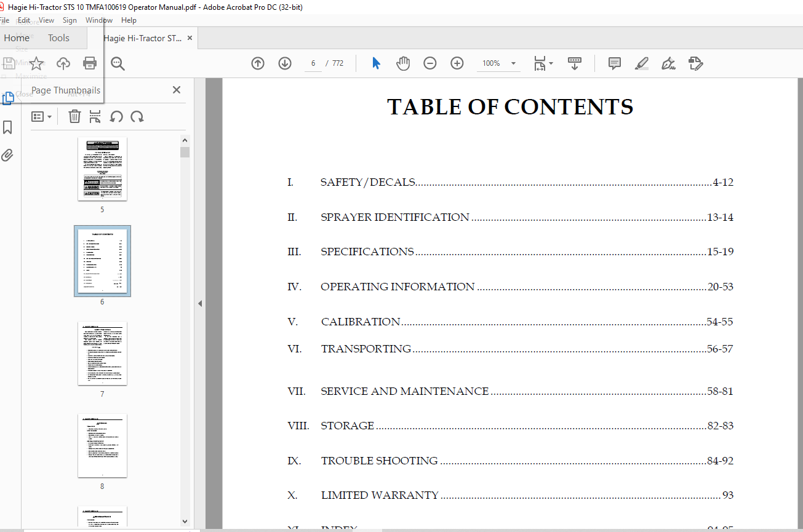This screenshot has height=532, width=803.
Task: Activate the Selection arrow tool
Action: tap(376, 63)
